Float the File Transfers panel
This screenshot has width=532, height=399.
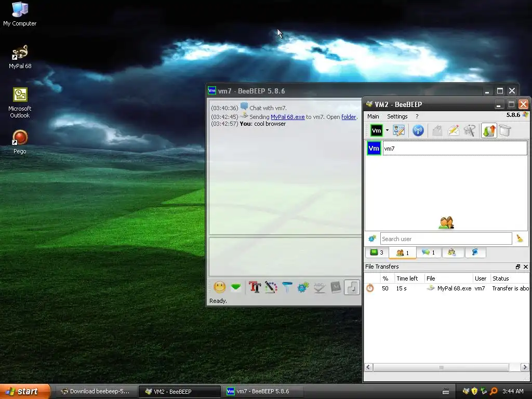point(518,267)
